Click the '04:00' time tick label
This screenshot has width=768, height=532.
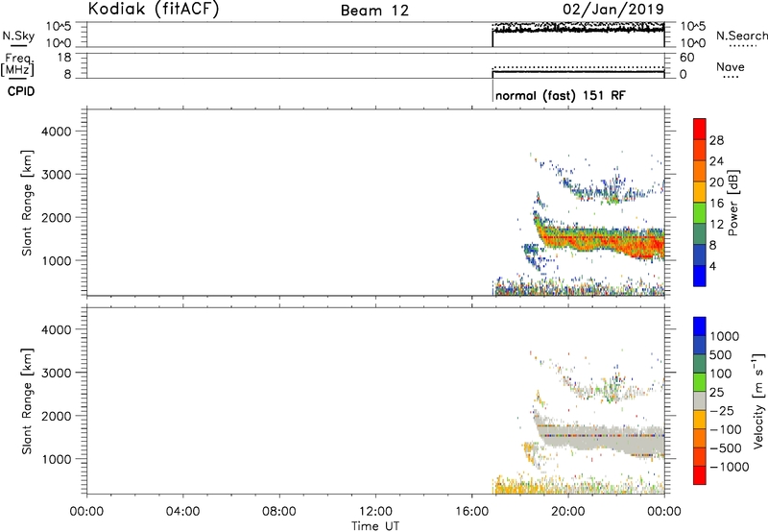182,512
